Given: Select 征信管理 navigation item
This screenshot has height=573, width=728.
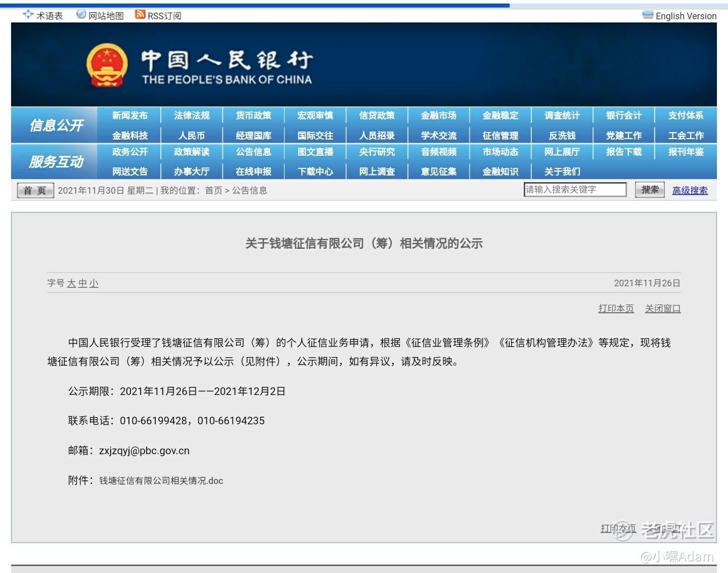Looking at the screenshot, I should [x=500, y=136].
